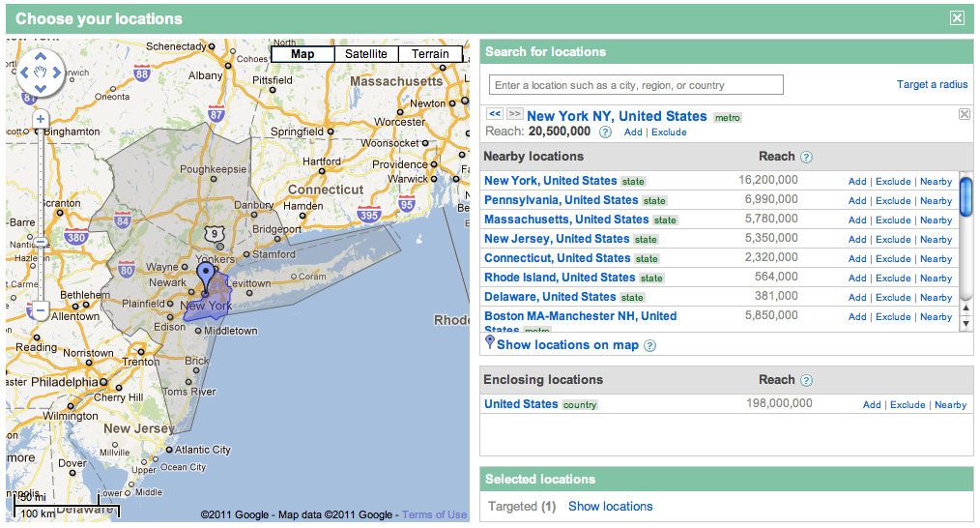This screenshot has width=980, height=528.
Task: Exclude Connecticut state
Action: (893, 259)
